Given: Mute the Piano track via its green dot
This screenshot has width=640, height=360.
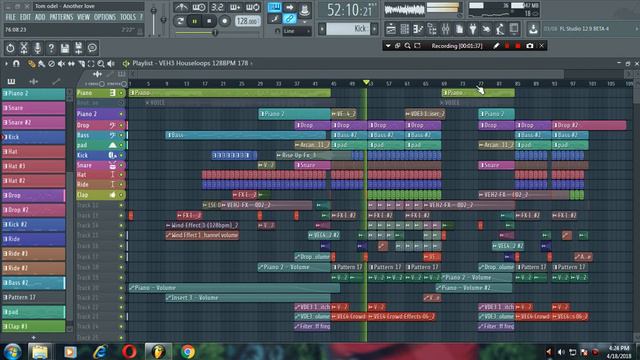Looking at the screenshot, I should pyautogui.click(x=121, y=93).
